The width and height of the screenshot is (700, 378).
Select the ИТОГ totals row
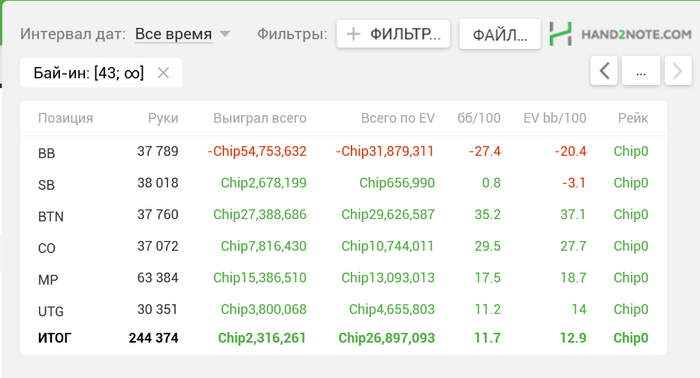point(343,338)
